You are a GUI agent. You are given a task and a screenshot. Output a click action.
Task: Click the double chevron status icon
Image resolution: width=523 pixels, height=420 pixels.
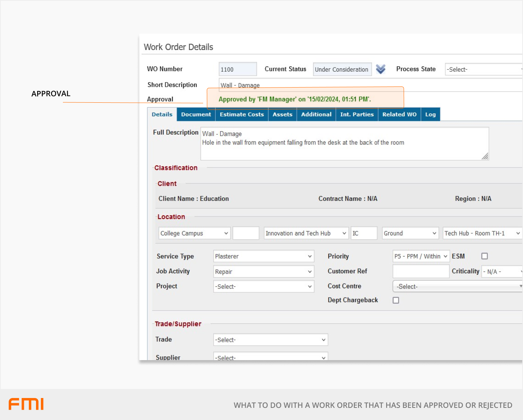pyautogui.click(x=381, y=69)
